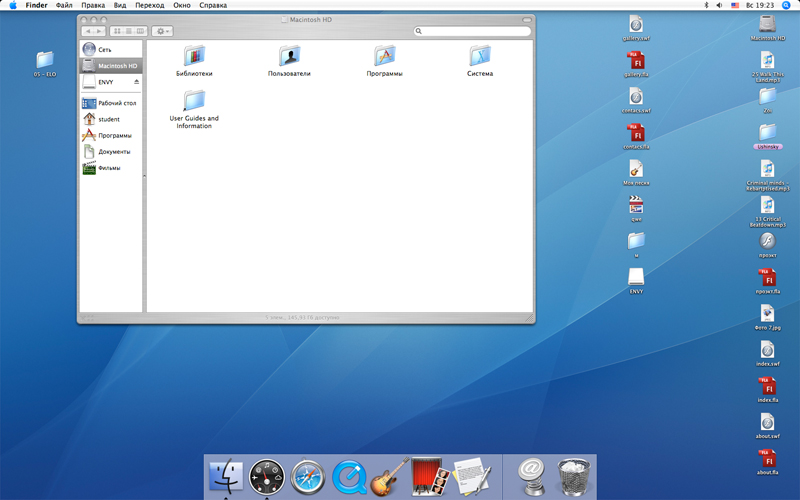Open Документы in the sidebar
Screen dimensions: 800x500
point(111,152)
